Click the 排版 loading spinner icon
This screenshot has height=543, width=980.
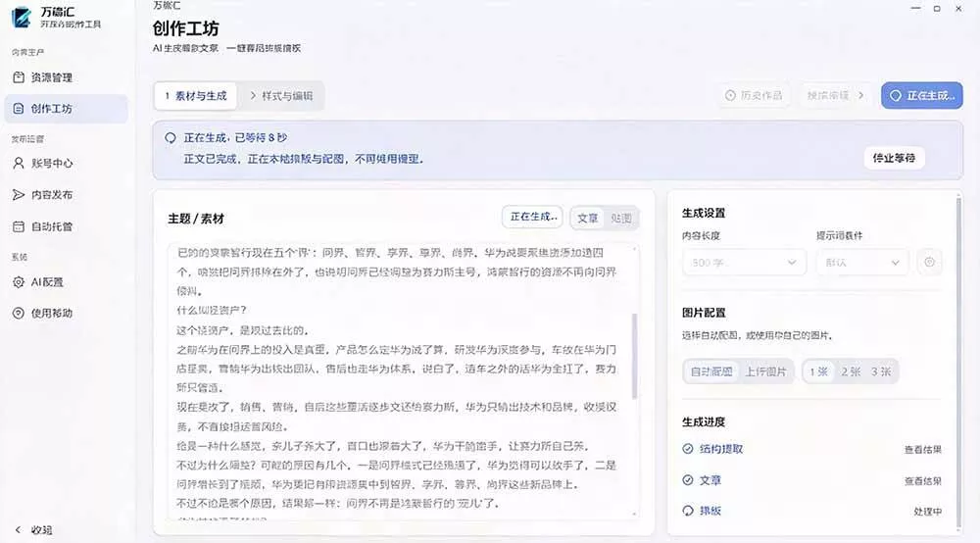tap(688, 511)
